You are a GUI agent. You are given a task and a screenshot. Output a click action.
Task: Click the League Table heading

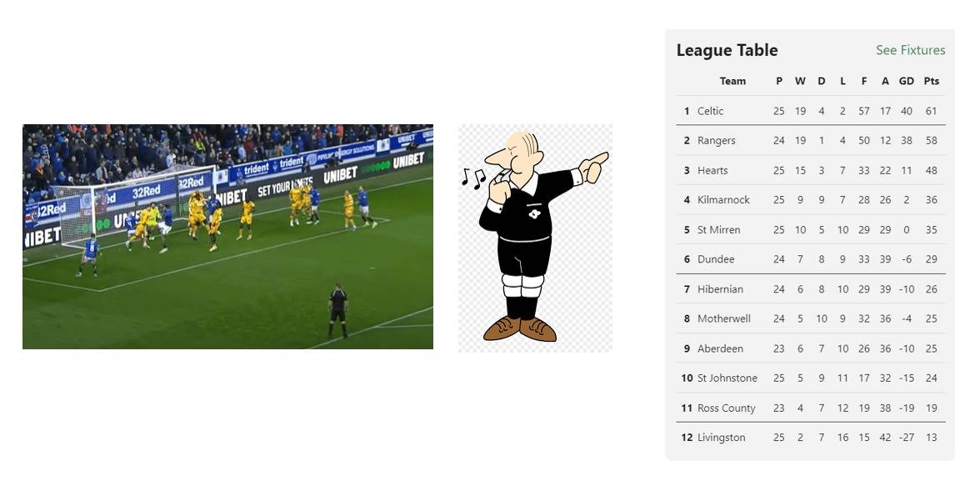727,50
